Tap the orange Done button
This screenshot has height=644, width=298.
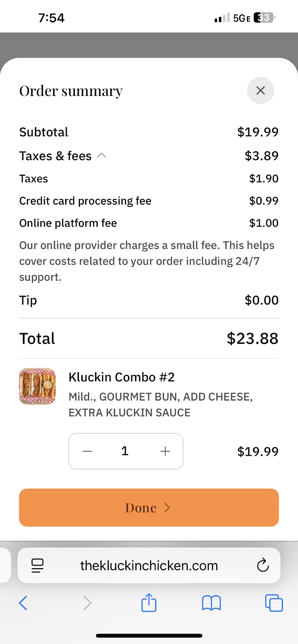[x=149, y=507]
